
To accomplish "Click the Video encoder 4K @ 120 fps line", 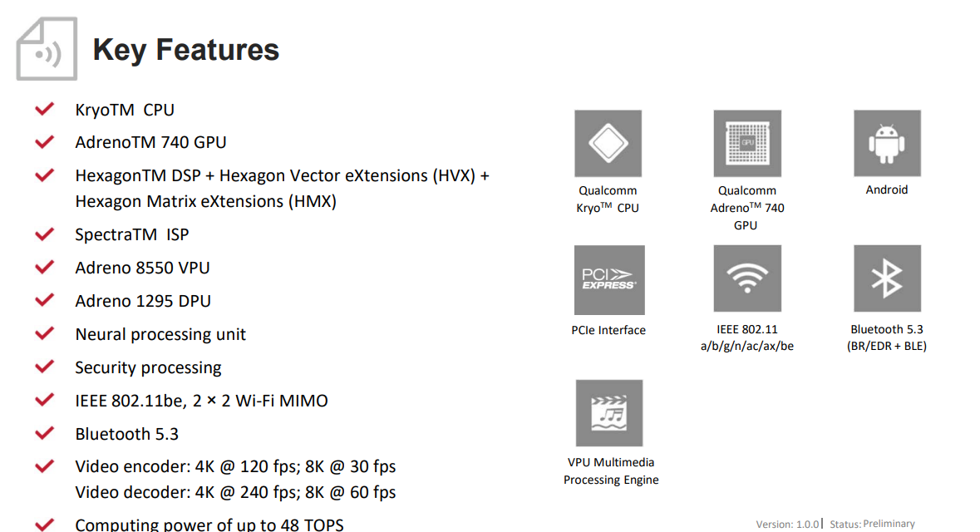I will (235, 467).
